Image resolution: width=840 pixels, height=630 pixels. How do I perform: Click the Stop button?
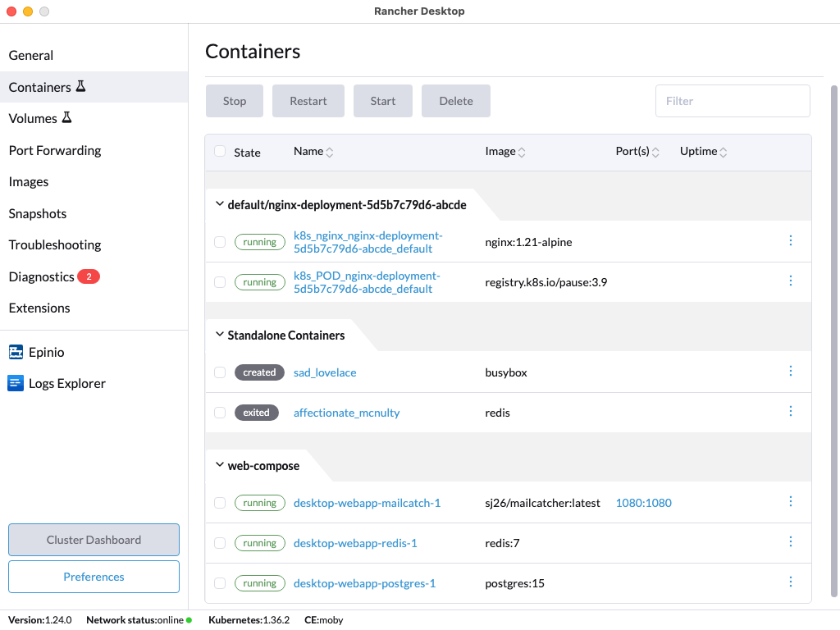[x=235, y=101]
